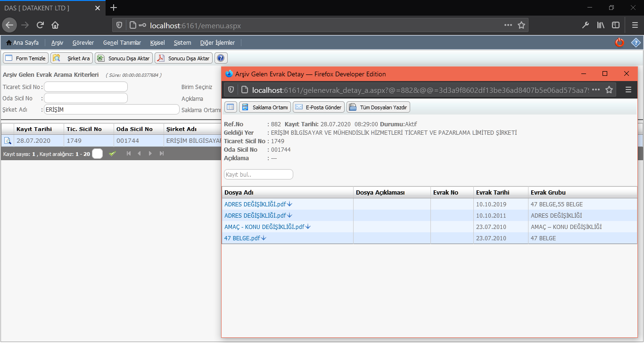Image resolution: width=644 pixels, height=343 pixels.
Task: Click the Kayıt bul search field
Action: [258, 174]
